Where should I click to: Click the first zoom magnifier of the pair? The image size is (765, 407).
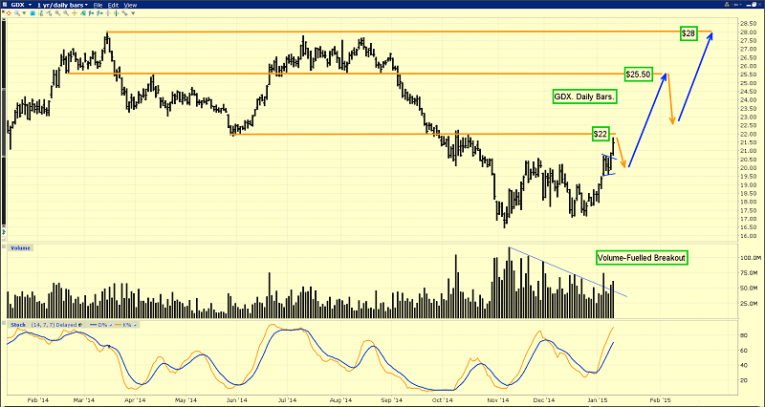tap(58, 13)
